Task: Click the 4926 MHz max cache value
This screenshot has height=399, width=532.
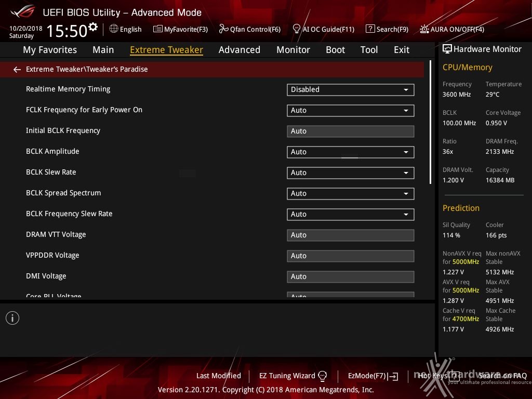Action: click(x=500, y=329)
